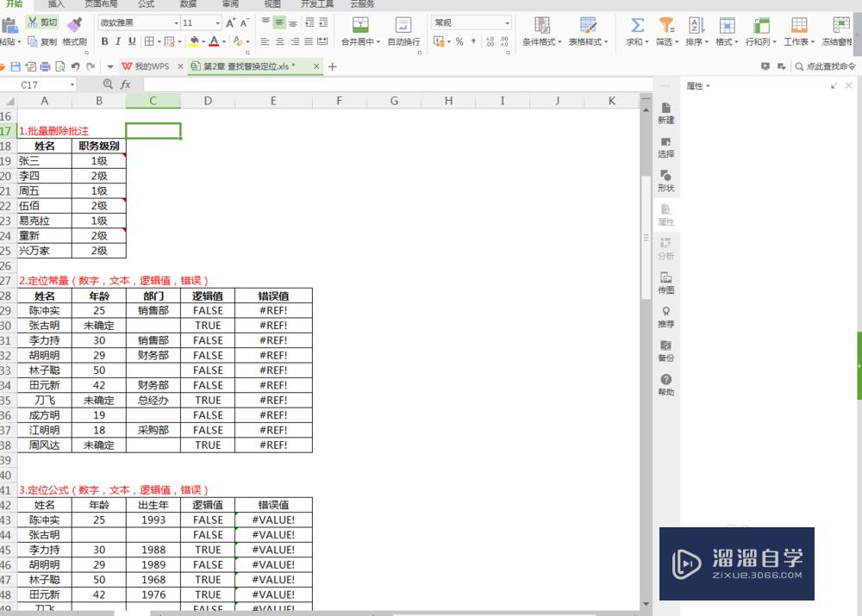862x616 pixels.
Task: Click the Worksheet (工作表) icon
Action: click(799, 25)
